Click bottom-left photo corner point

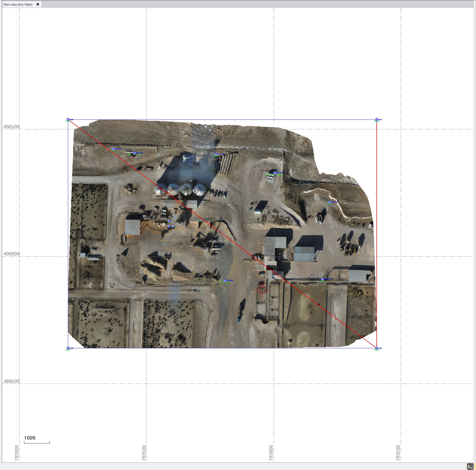point(68,348)
